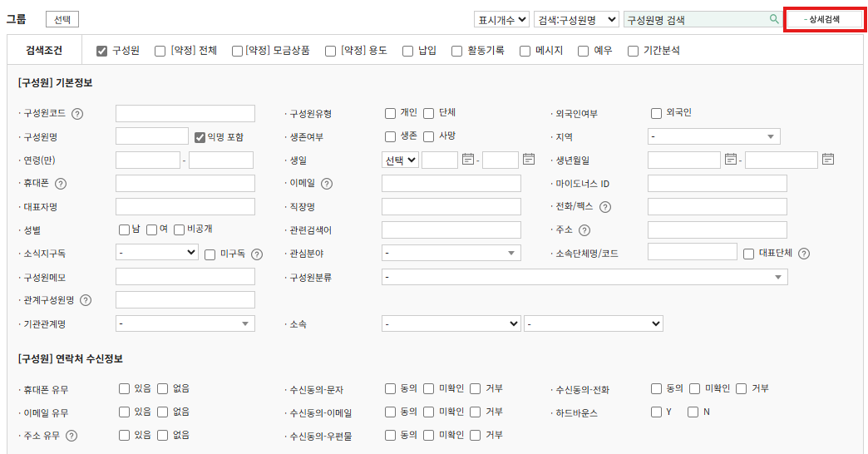Check 미확인 for 수신동의-전화
The height and width of the screenshot is (454, 868).
(x=695, y=388)
